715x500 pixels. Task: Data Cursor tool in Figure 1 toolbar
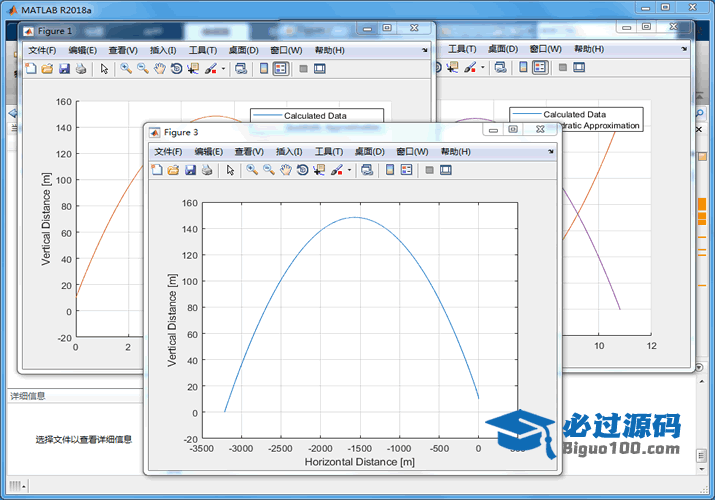click(x=193, y=69)
